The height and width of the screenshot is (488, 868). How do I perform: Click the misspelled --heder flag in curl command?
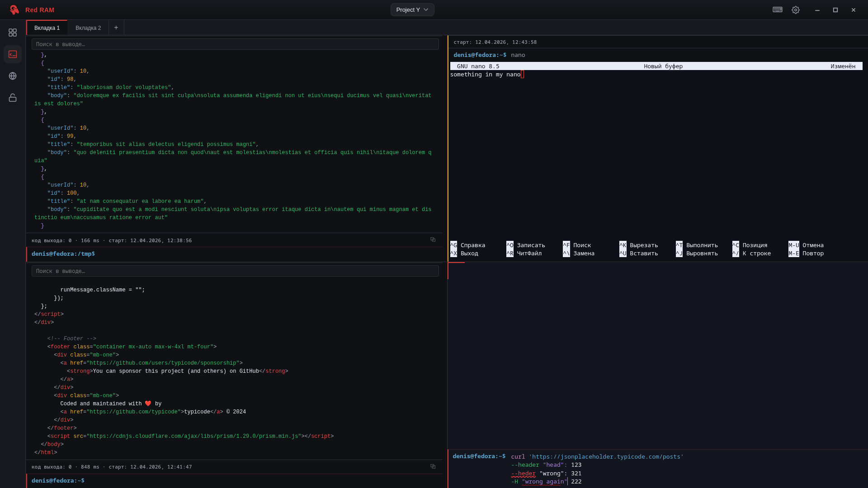coord(524,474)
